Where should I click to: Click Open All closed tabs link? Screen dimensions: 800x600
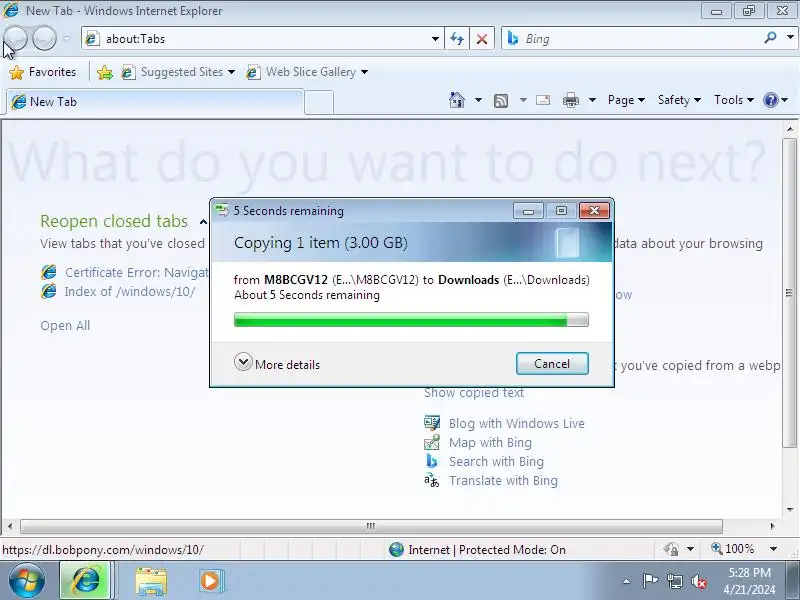[65, 326]
